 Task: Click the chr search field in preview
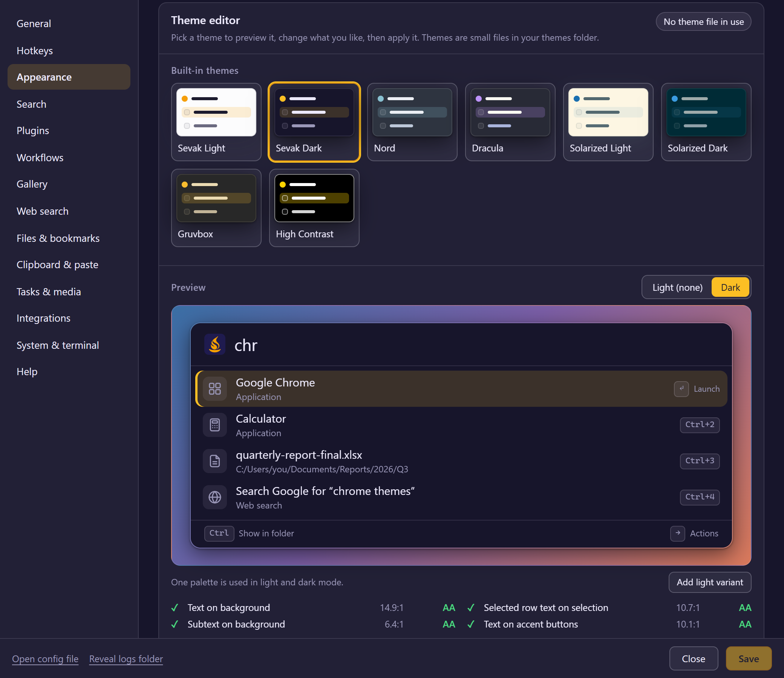click(461, 345)
